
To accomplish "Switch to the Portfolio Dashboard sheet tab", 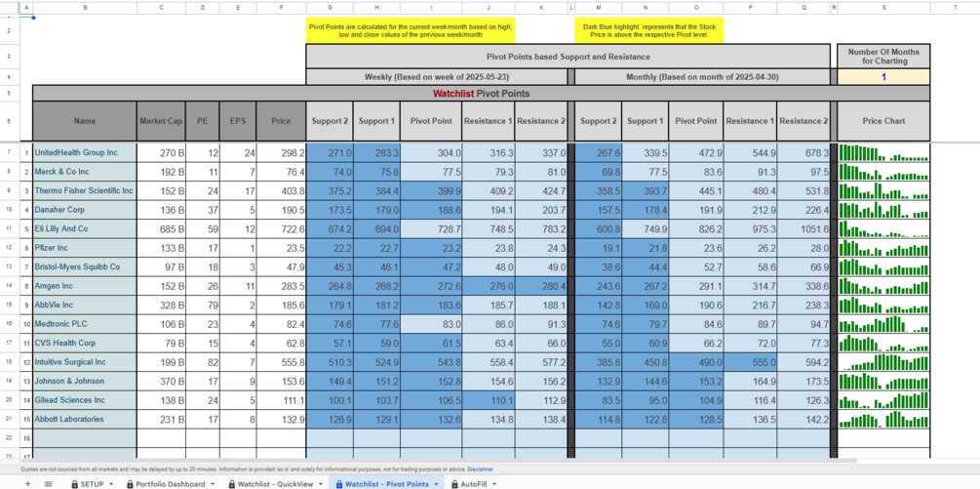I will click(170, 484).
